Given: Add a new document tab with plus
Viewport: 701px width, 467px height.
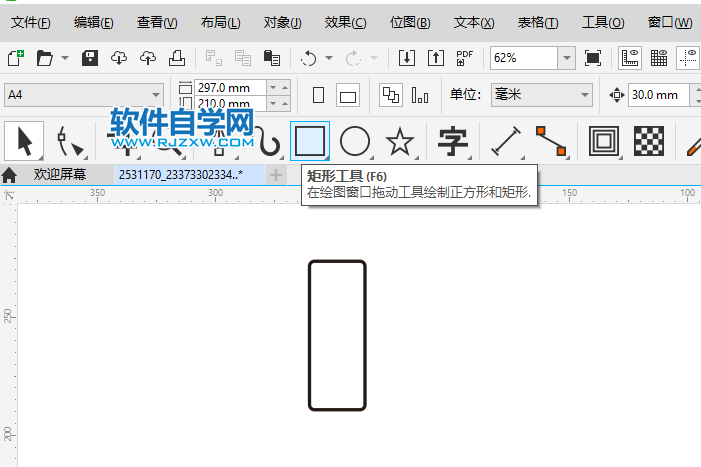Looking at the screenshot, I should click(276, 175).
